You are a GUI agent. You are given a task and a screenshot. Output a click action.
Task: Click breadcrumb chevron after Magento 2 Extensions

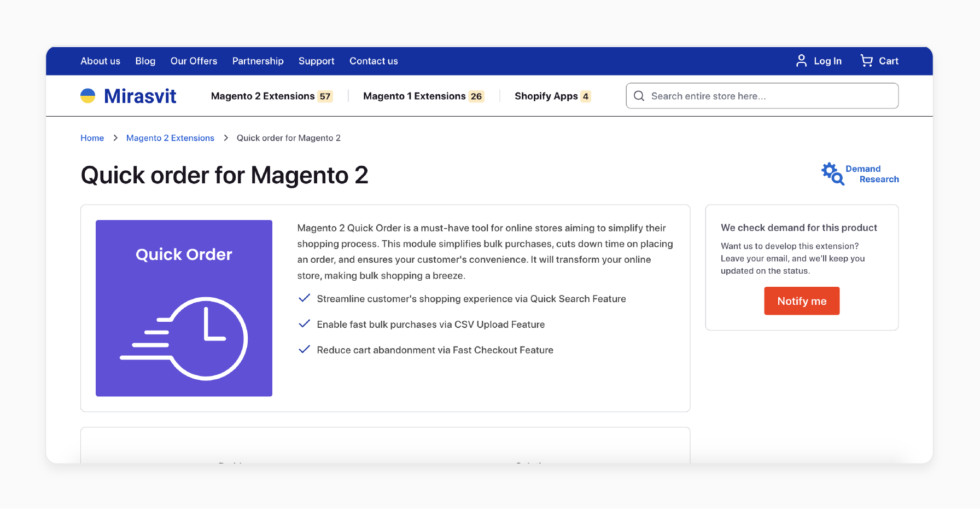click(x=226, y=138)
